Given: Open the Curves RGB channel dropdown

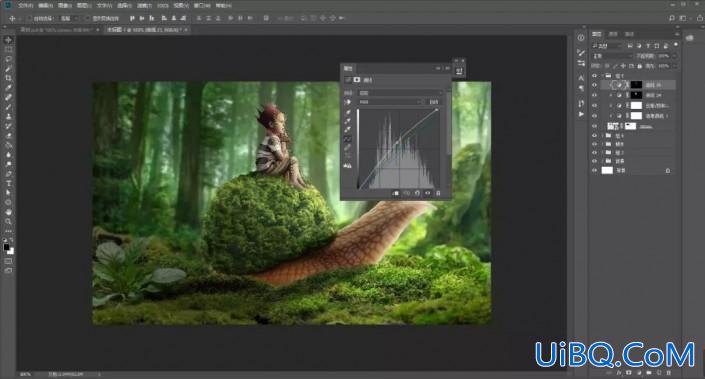Looking at the screenshot, I should (389, 102).
